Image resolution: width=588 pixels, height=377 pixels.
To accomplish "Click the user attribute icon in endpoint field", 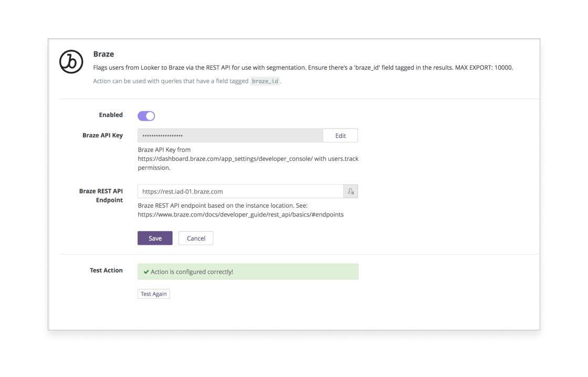I will pyautogui.click(x=350, y=191).
